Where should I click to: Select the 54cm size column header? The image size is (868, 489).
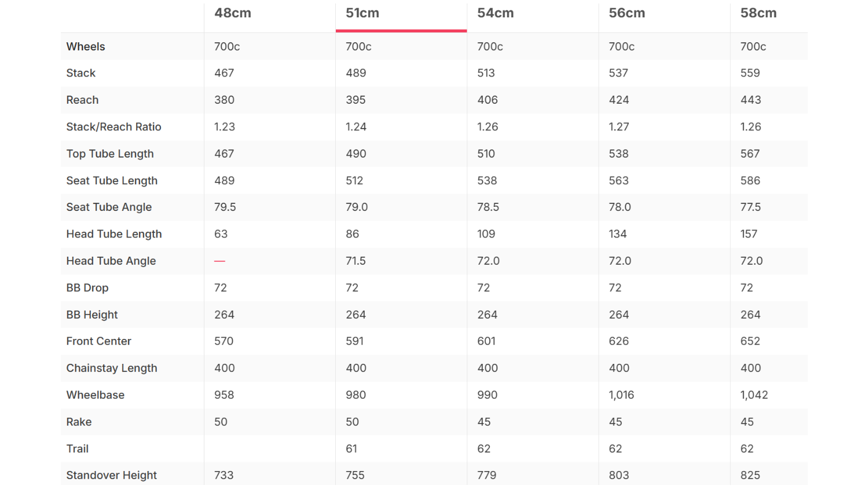[496, 13]
